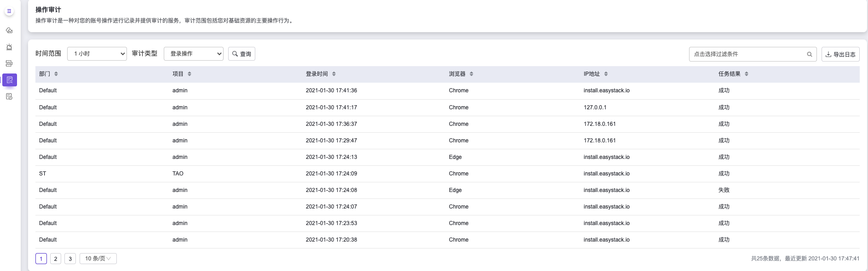Open the 10 条/页 page size selector
Screen dimensions: 868x271
click(x=98, y=259)
